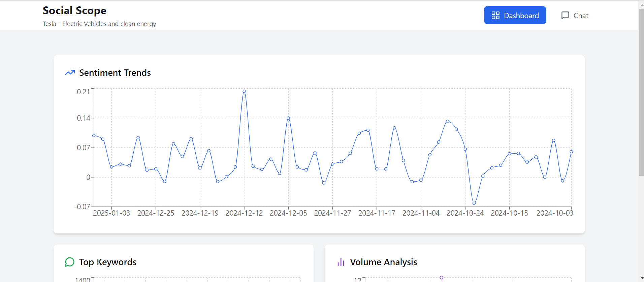Click the Volume Analysis bar chart icon
644x282 pixels.
tap(341, 262)
